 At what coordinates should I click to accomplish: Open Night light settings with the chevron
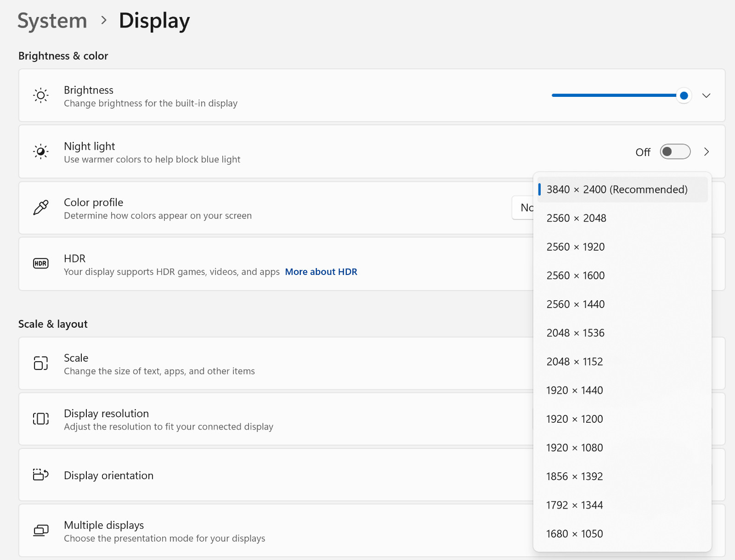click(x=707, y=151)
